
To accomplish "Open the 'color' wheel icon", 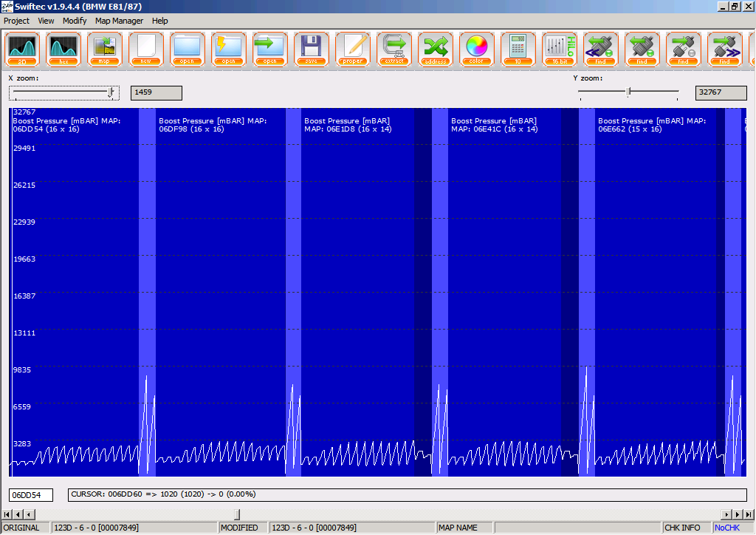I will click(x=477, y=50).
